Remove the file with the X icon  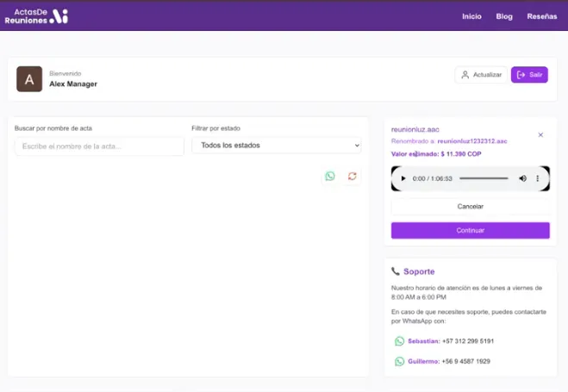[540, 135]
